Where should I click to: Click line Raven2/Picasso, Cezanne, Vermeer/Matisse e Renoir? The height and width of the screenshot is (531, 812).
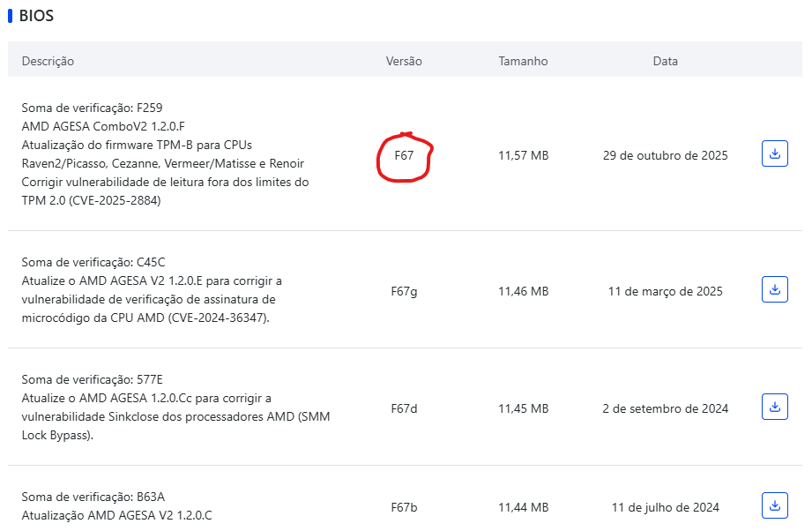pyautogui.click(x=162, y=164)
